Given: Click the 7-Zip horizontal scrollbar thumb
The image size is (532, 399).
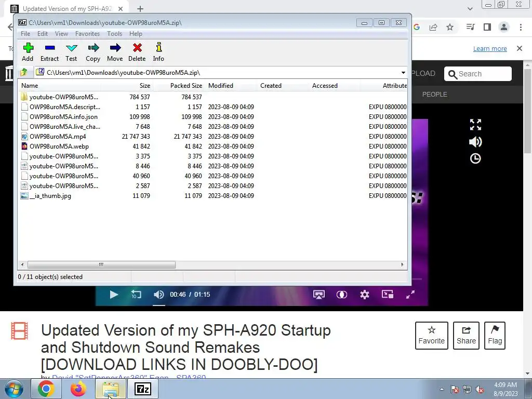Looking at the screenshot, I should pos(101,264).
